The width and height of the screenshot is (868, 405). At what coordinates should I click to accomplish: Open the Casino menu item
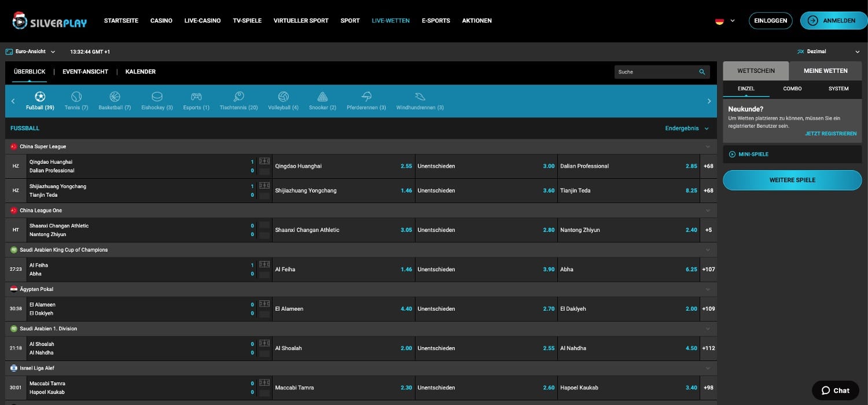(x=161, y=21)
